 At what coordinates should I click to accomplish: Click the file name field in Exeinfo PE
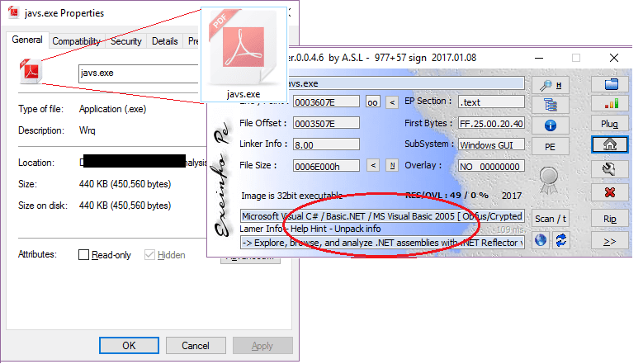coord(406,83)
